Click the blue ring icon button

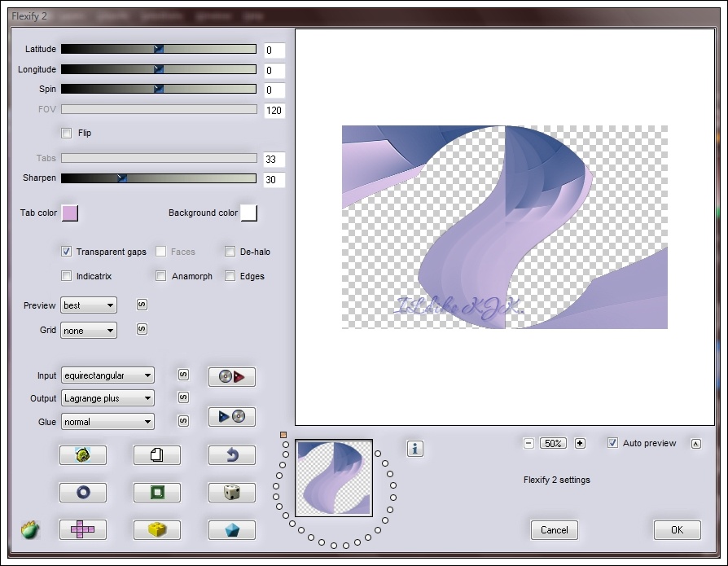pyautogui.click(x=82, y=493)
